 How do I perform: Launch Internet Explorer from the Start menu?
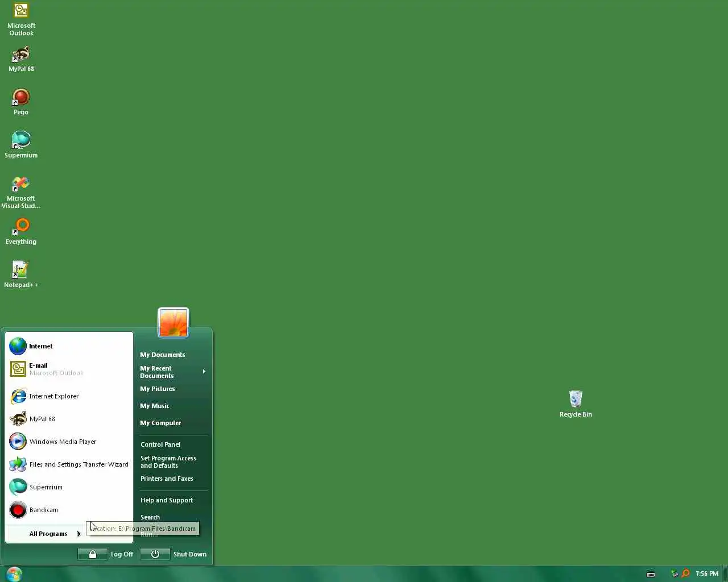click(69, 396)
